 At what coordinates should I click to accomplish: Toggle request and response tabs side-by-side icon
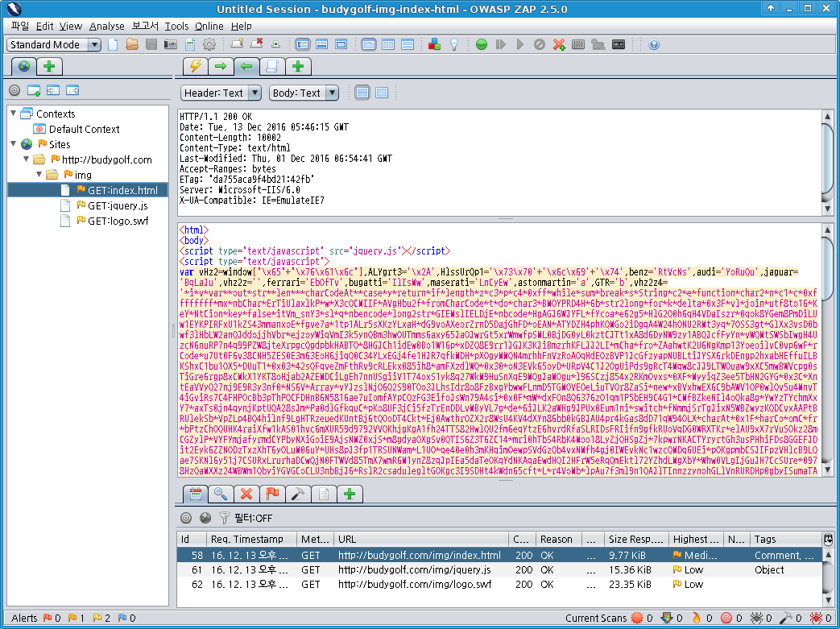pyautogui.click(x=388, y=44)
